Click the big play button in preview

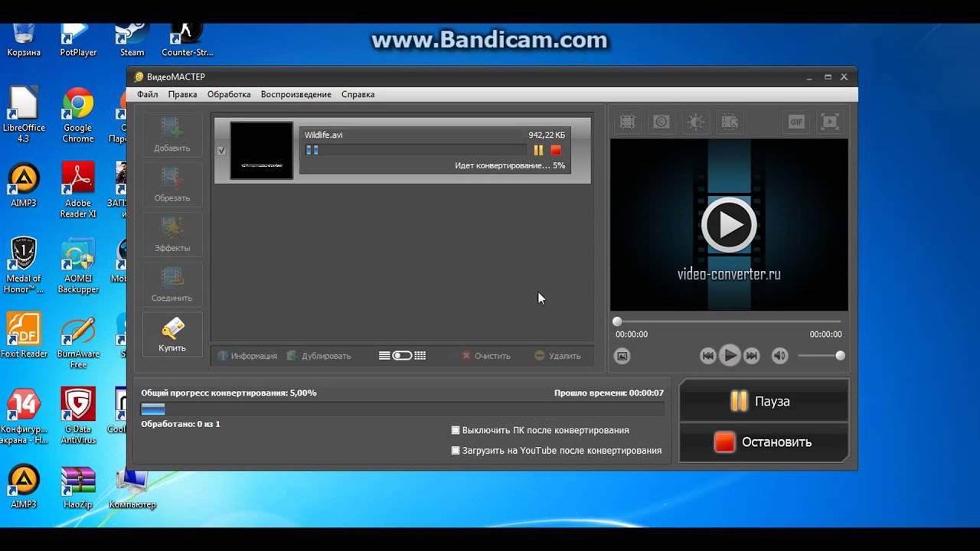click(x=729, y=225)
